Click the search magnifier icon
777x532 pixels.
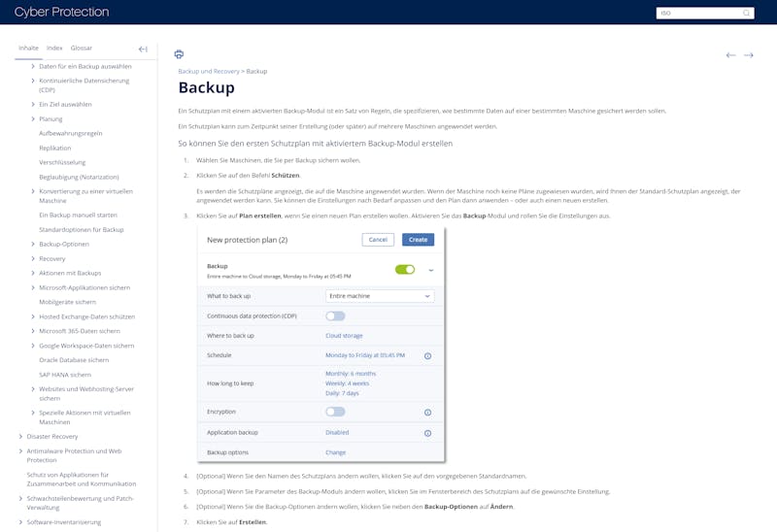point(746,13)
